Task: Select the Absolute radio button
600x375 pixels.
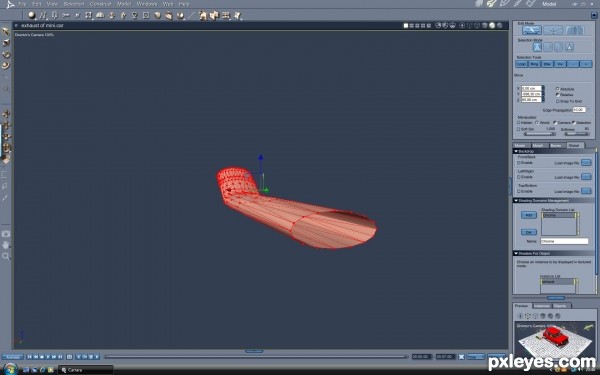Action: click(558, 89)
